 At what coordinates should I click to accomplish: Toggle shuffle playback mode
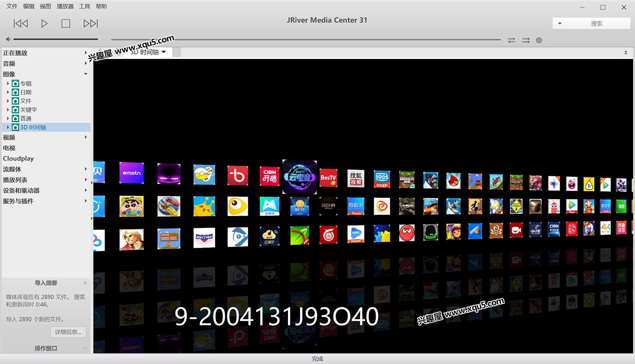pyautogui.click(x=525, y=40)
